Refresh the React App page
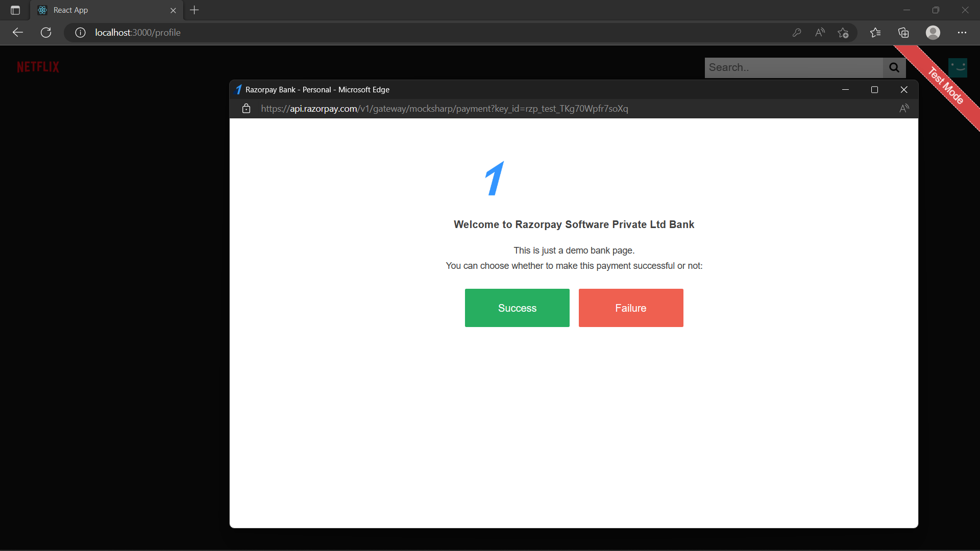The width and height of the screenshot is (980, 551). 45,32
